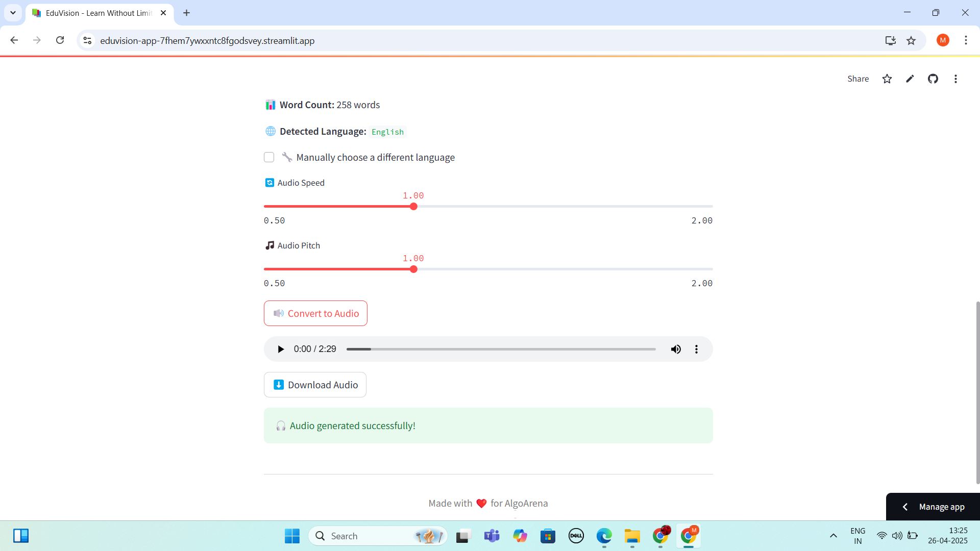Click the pencil edit app icon

pyautogui.click(x=910, y=79)
